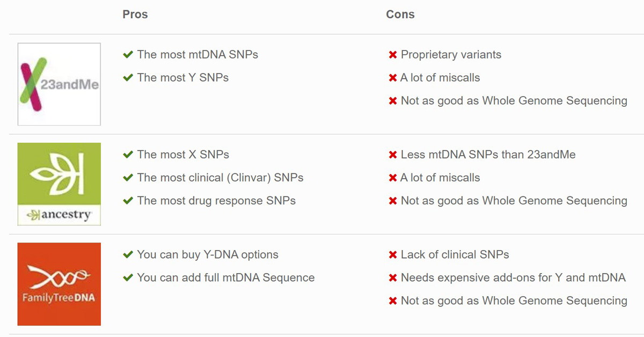The width and height of the screenshot is (644, 337).
Task: Click the Pros column header
Action: [x=135, y=14]
